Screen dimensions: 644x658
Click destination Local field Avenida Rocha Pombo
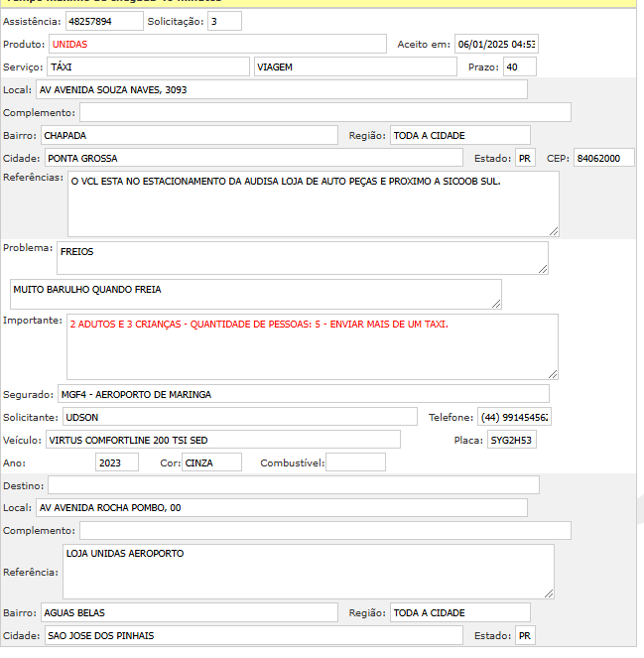(282, 508)
